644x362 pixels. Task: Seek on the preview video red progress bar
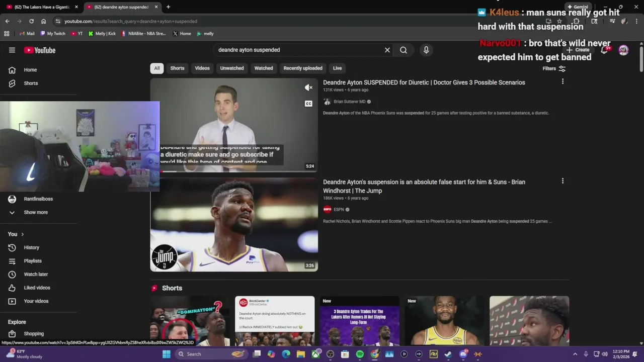[x=234, y=171]
